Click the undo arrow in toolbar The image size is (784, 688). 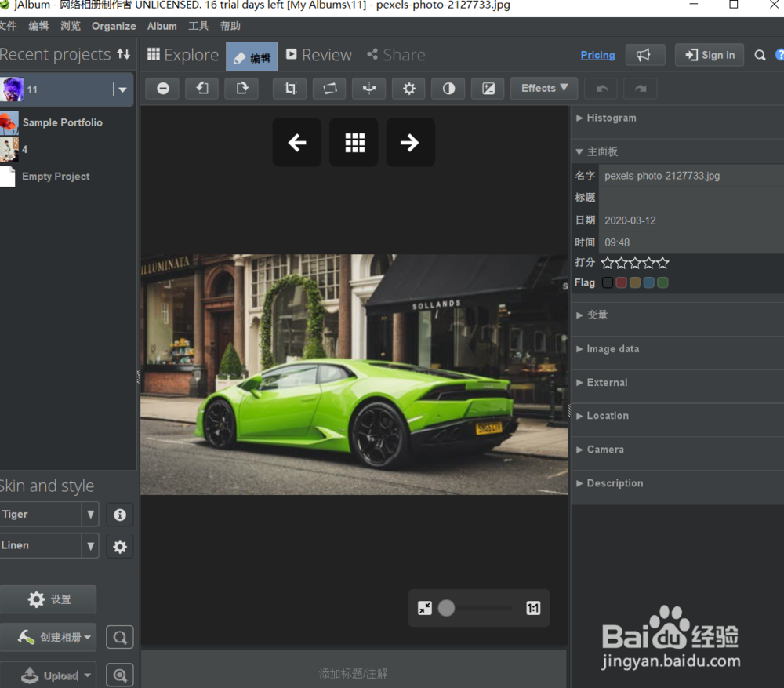(x=601, y=89)
